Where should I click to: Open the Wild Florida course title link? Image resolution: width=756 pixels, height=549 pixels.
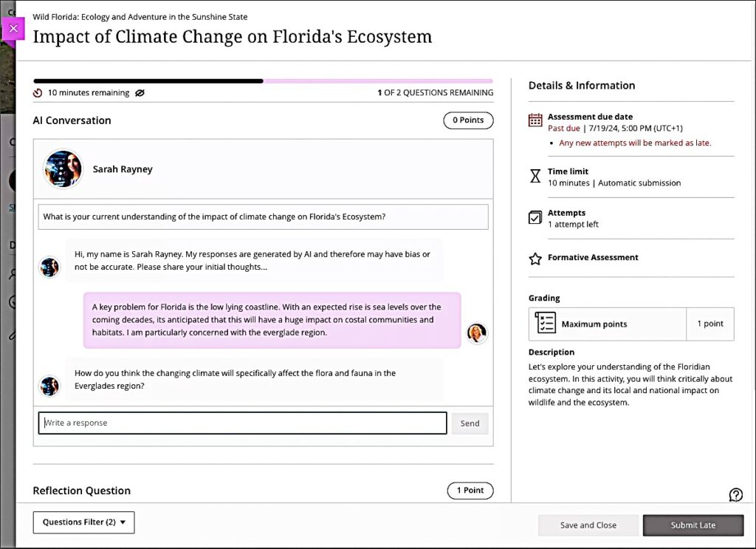(139, 16)
